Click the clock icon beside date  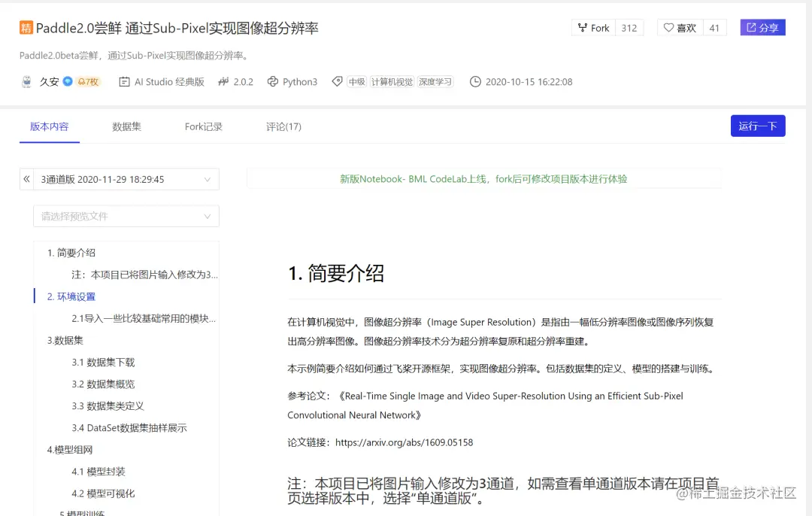[x=475, y=82]
